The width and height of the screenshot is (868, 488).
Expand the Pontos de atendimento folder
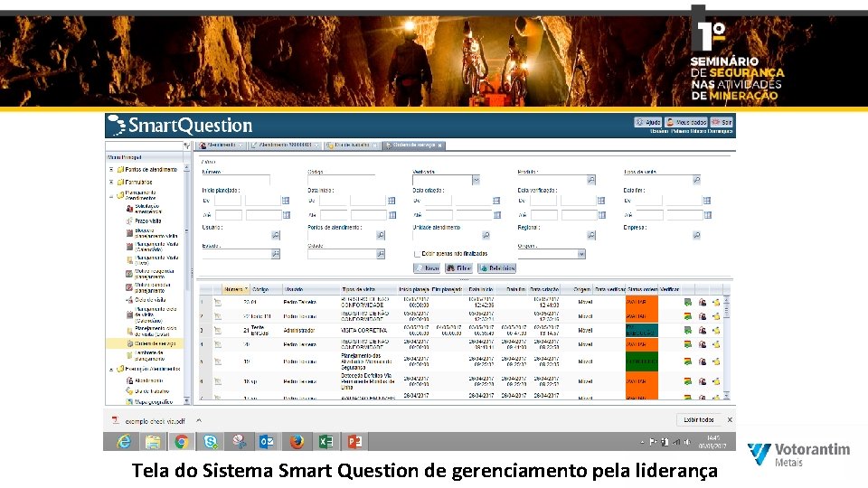(111, 170)
